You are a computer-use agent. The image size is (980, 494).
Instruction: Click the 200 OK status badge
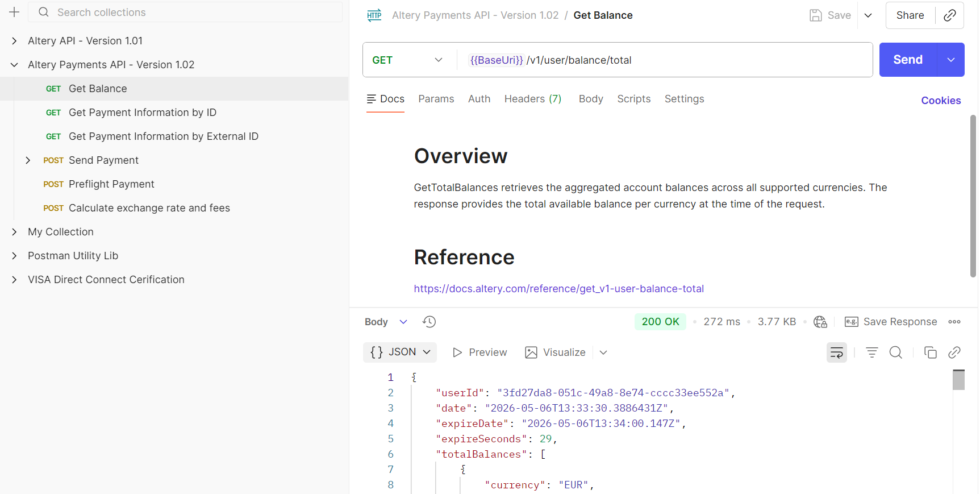coord(660,322)
